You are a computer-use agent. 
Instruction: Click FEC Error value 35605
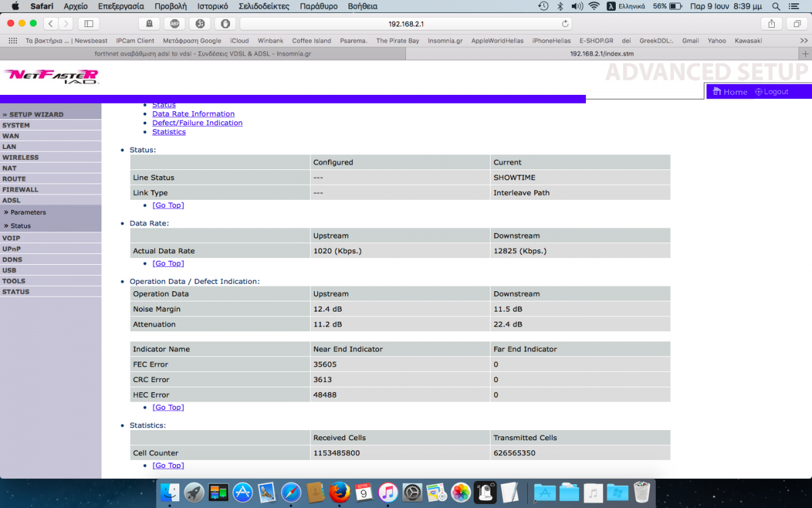tap(325, 364)
